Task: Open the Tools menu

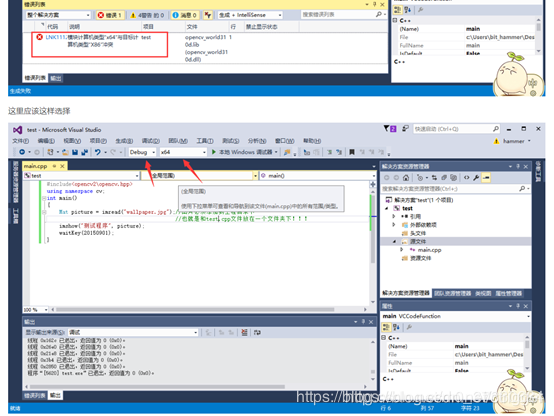Action: [x=205, y=141]
